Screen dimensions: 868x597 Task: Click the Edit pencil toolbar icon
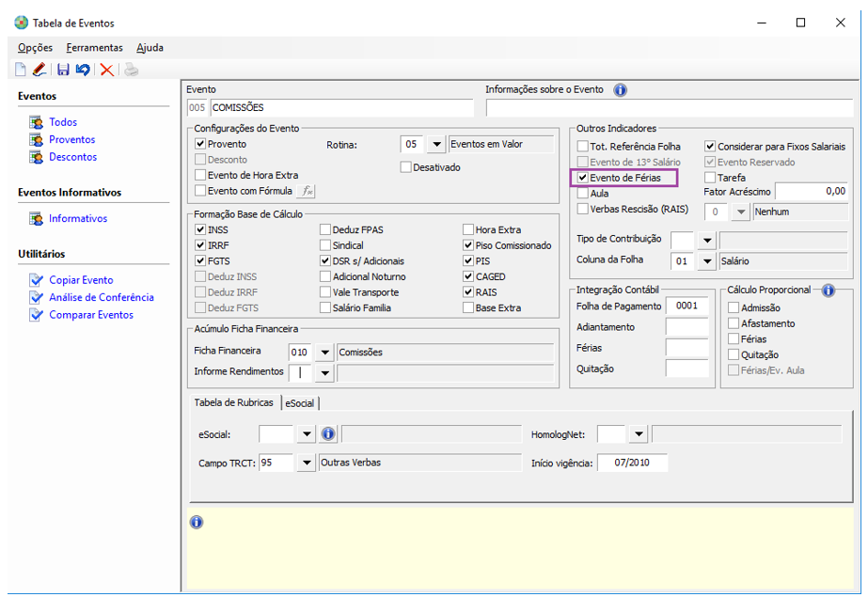[x=39, y=70]
